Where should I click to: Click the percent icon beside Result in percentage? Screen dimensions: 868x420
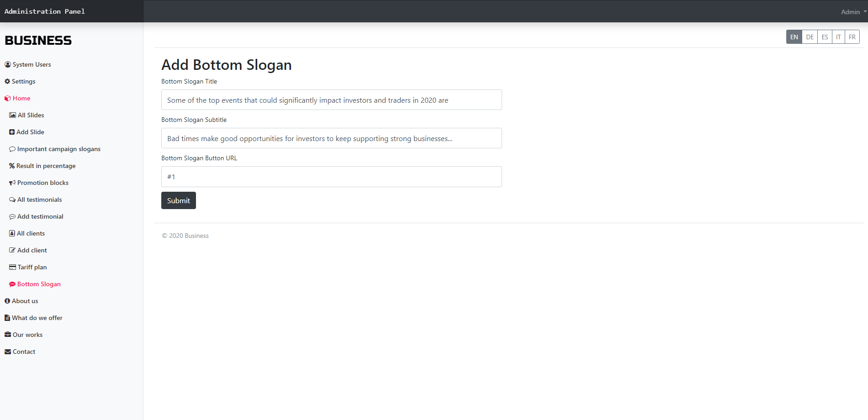(x=12, y=166)
